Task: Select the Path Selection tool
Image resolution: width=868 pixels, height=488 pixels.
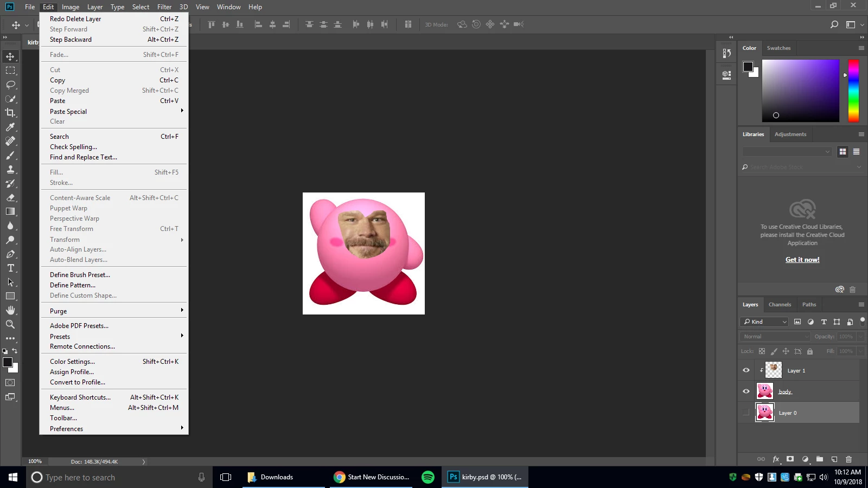Action: click(10, 282)
